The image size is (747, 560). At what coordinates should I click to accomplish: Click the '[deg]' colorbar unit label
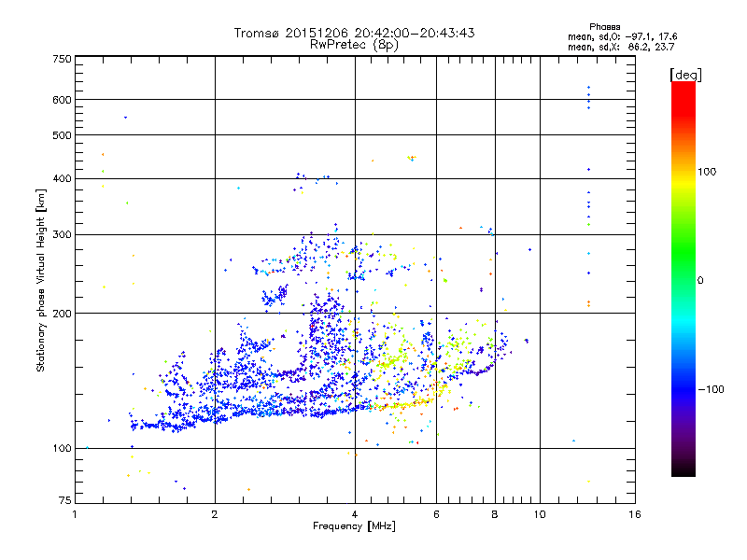coord(685,75)
